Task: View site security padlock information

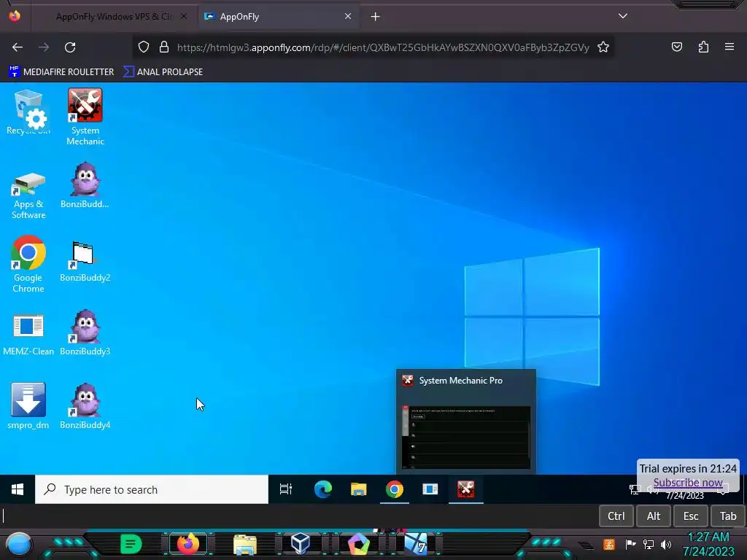Action: tap(164, 47)
